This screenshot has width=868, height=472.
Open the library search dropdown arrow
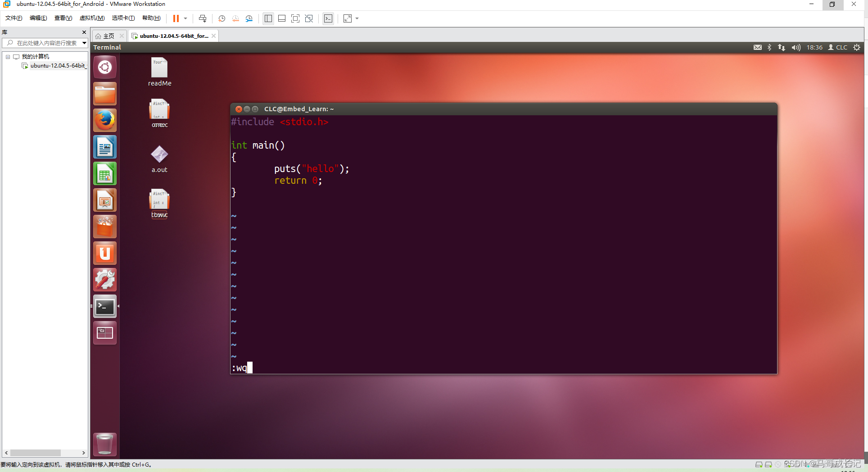point(84,43)
